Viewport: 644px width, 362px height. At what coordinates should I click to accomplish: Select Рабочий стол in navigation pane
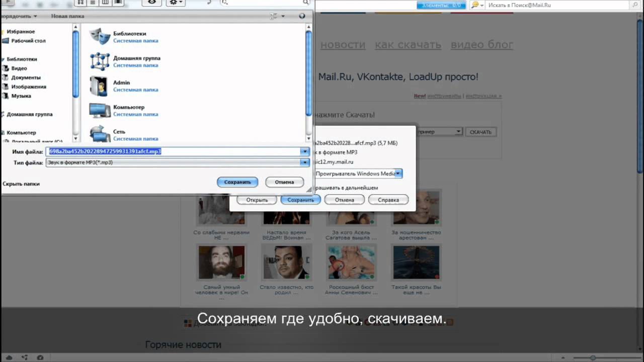click(28, 41)
